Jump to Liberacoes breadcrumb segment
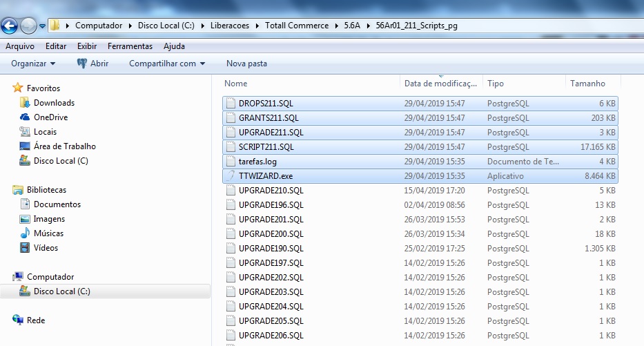Screen dimensions: 644x346 tap(230, 26)
